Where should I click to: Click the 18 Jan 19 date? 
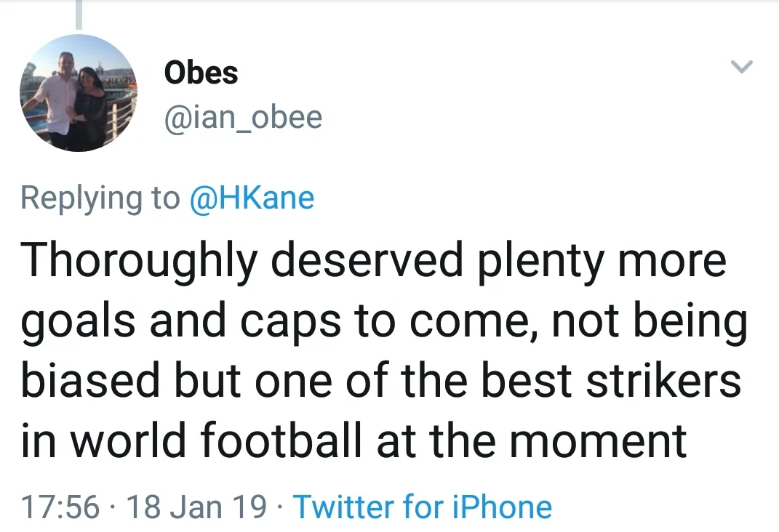[x=196, y=507]
